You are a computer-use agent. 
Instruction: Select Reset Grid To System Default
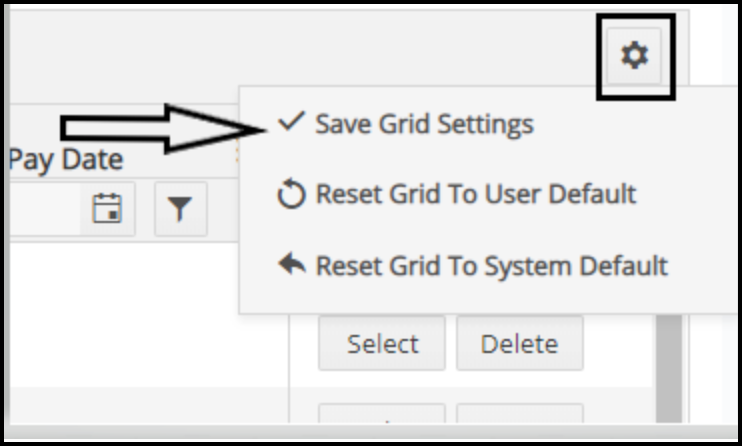[492, 266]
